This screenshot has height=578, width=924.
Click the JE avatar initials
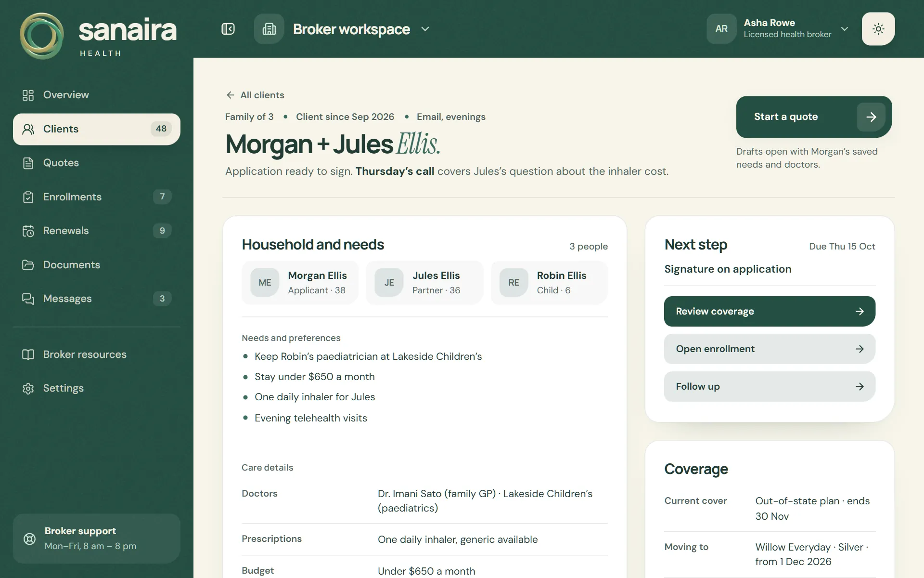(389, 282)
